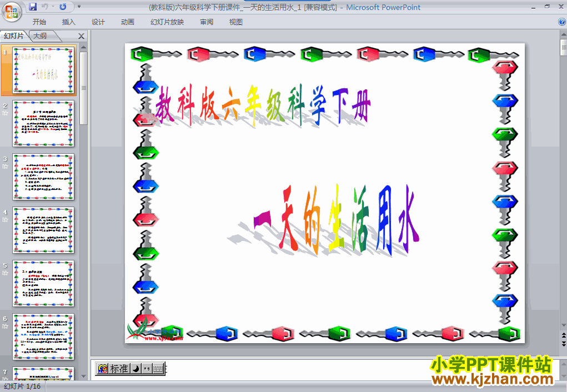Switch to the 动画 ribbon tab
This screenshot has height=392, width=567.
[128, 22]
